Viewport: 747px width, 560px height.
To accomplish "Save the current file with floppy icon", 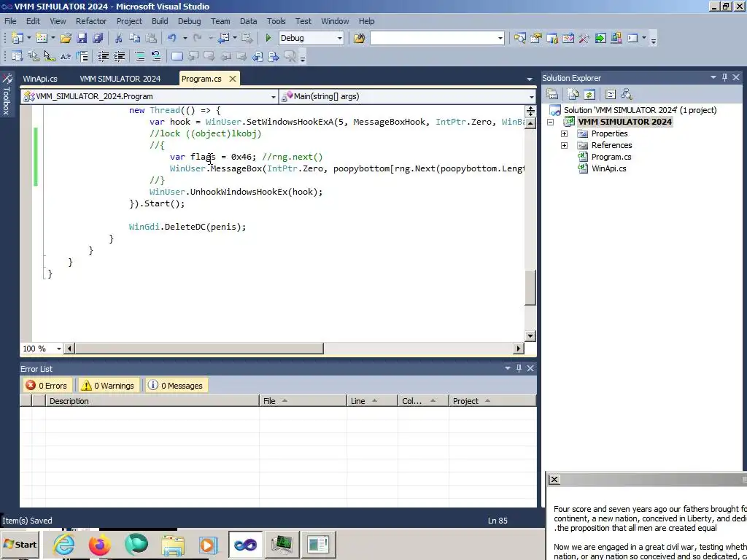I will [82, 38].
